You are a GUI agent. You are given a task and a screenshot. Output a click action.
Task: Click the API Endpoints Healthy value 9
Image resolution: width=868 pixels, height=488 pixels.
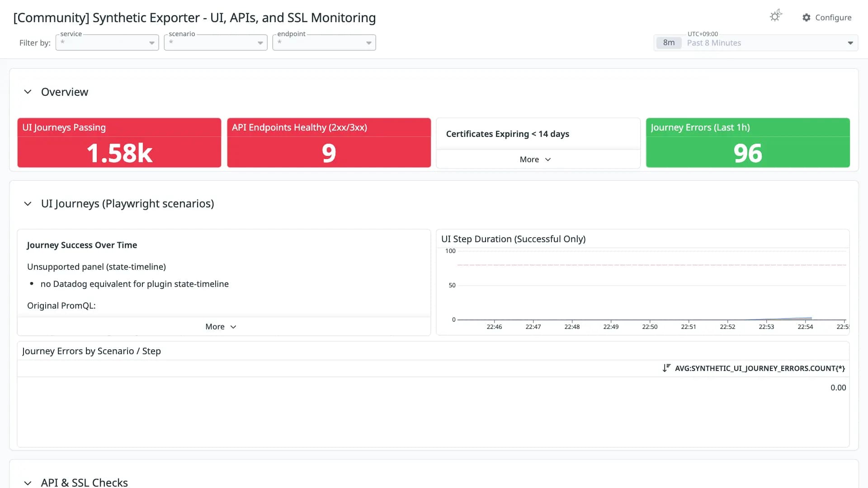click(x=329, y=153)
